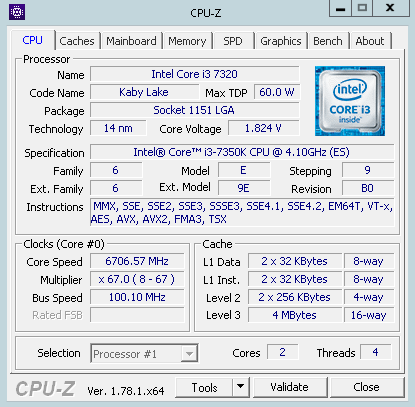
Task: Open the Mainboard tab
Action: (131, 41)
